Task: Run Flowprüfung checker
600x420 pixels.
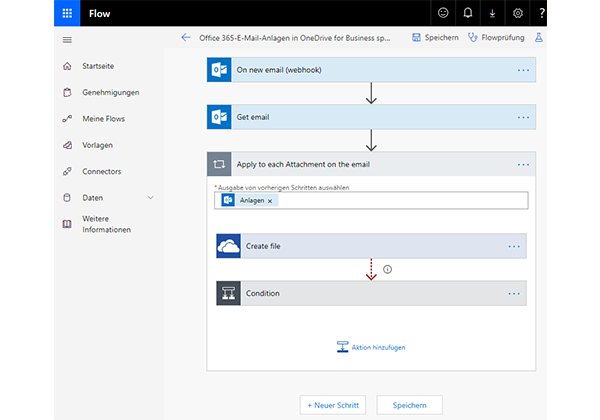Action: (496, 37)
